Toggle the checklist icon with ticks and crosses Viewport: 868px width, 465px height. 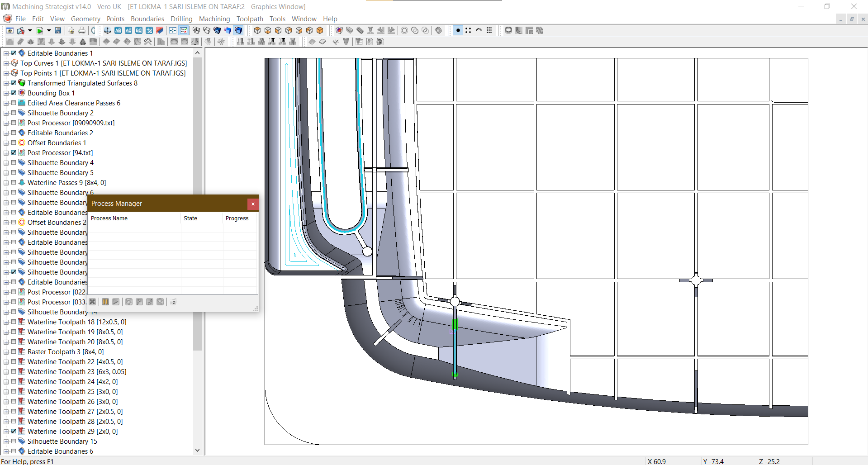[184, 30]
